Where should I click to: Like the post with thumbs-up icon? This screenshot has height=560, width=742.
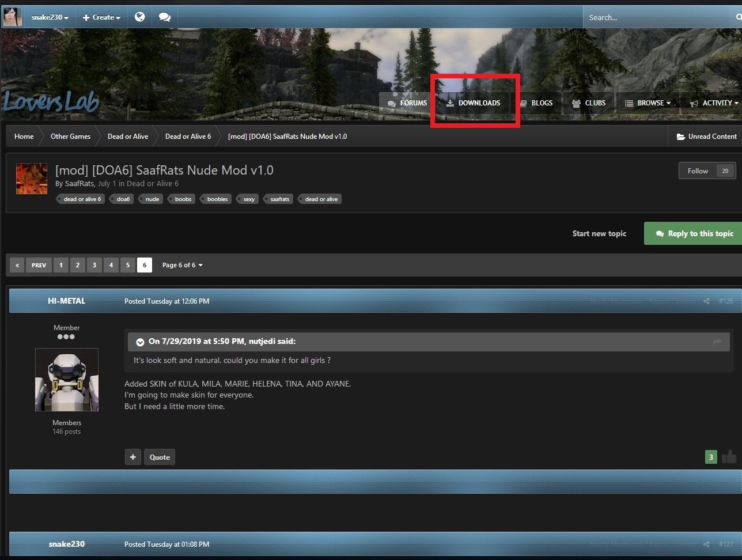tap(729, 457)
